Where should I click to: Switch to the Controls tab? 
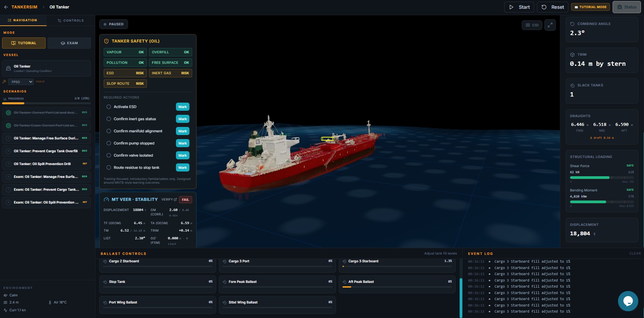[71, 21]
